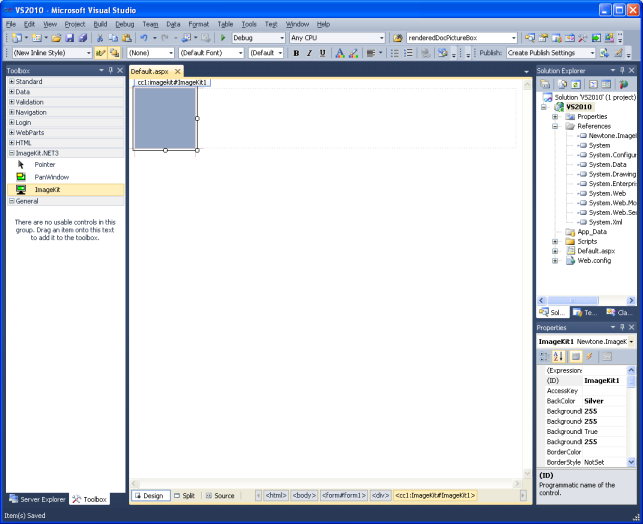
Task: Open the Any CPU platform dropdown
Action: pyautogui.click(x=382, y=38)
